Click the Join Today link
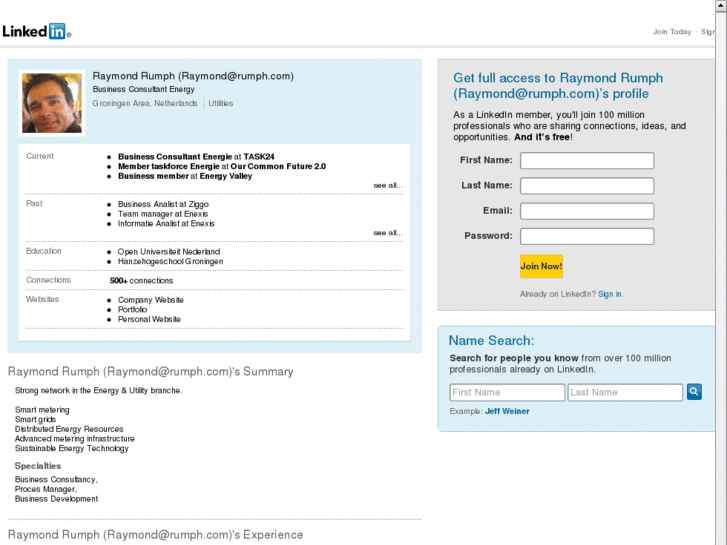 pyautogui.click(x=672, y=32)
